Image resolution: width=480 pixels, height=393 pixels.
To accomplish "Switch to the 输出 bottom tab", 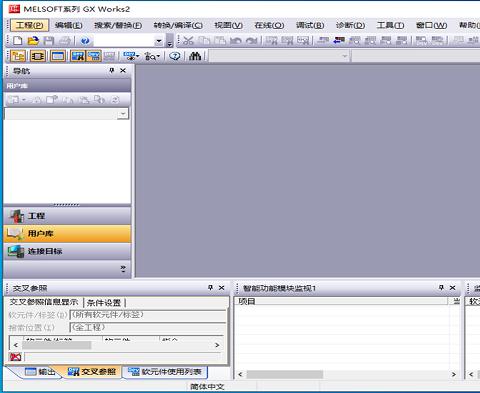I will click(40, 371).
